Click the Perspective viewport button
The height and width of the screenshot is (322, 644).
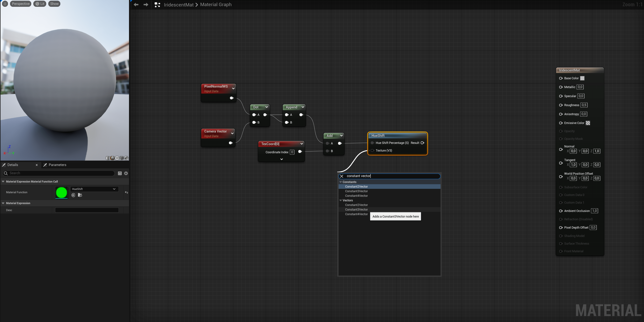coord(21,4)
